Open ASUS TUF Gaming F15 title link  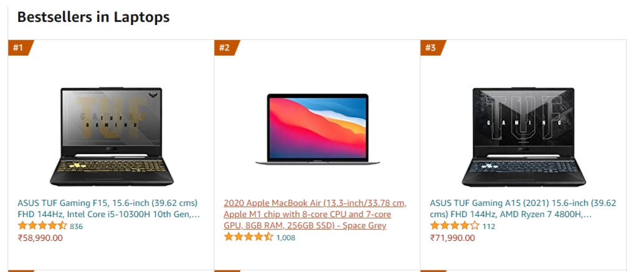(x=108, y=208)
